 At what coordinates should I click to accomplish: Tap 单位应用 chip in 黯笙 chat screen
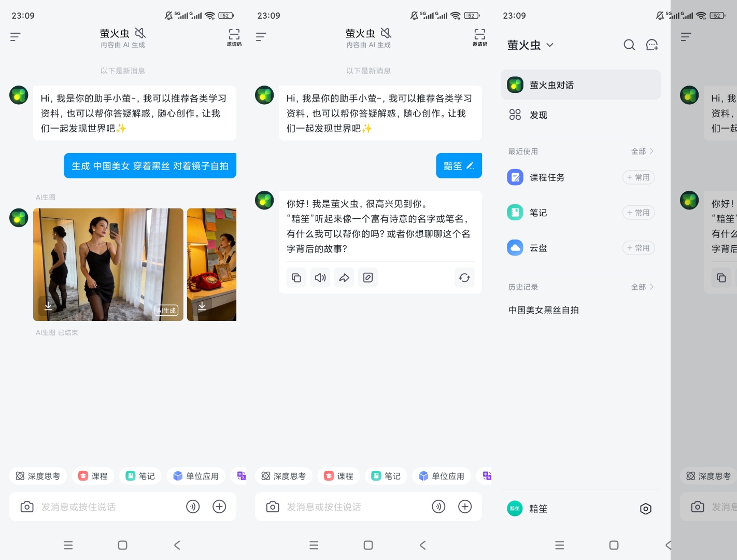coord(442,476)
